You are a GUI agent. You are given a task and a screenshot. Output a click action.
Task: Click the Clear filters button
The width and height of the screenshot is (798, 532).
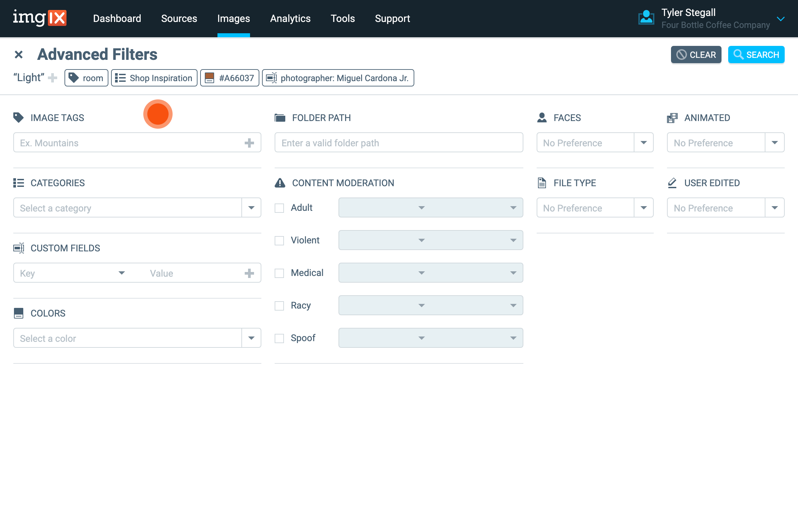pos(696,55)
